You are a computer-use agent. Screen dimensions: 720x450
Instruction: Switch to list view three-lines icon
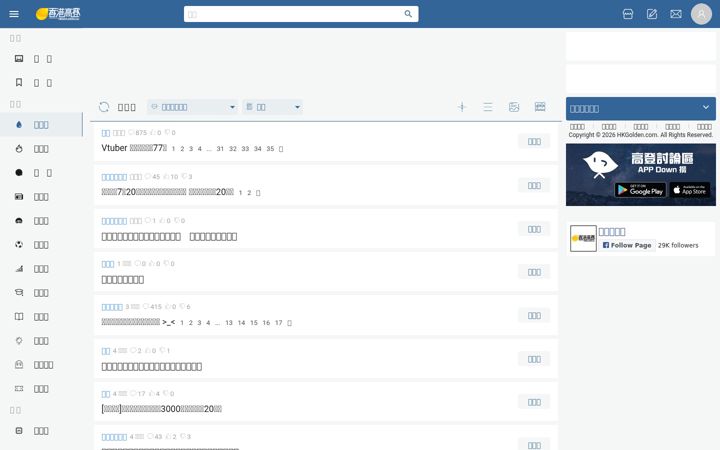pos(488,107)
